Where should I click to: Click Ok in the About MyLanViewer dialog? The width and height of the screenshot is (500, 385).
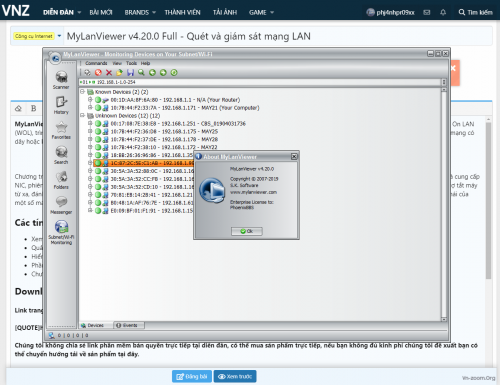(x=247, y=231)
